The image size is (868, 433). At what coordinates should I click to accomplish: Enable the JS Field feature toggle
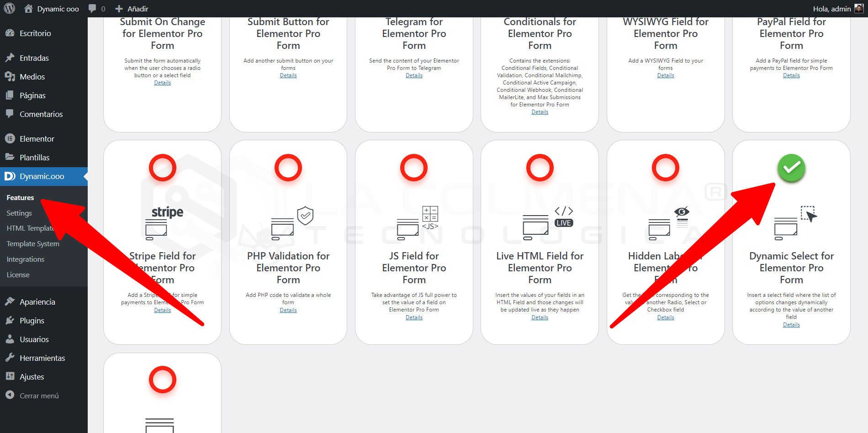pyautogui.click(x=414, y=168)
